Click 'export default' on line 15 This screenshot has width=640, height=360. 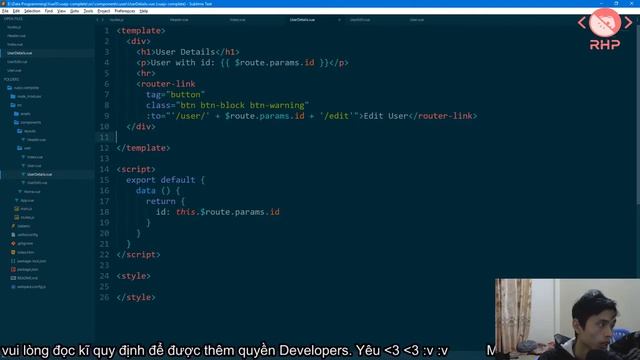(x=160, y=180)
